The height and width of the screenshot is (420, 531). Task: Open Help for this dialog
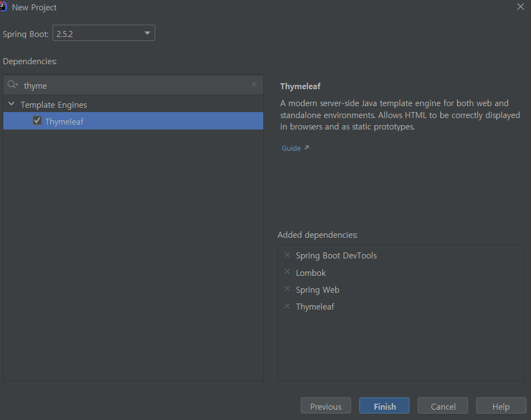501,406
